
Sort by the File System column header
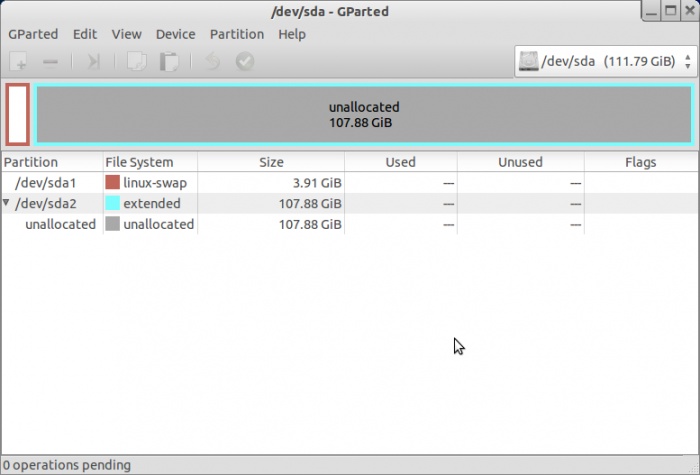(150, 162)
